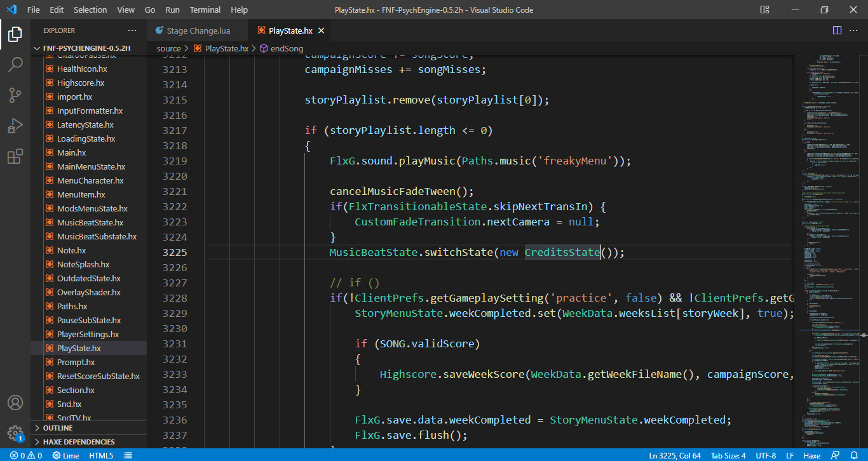
Task: Open the Extensions view icon
Action: pos(15,156)
